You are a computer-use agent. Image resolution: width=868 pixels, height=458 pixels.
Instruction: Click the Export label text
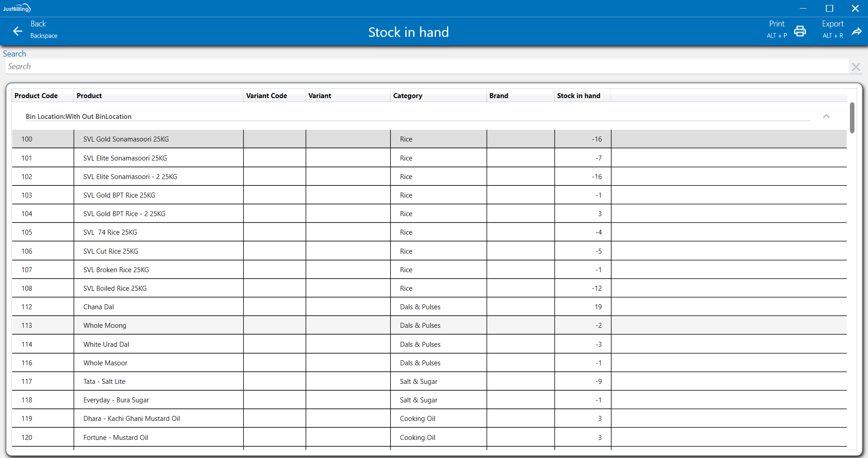[832, 24]
